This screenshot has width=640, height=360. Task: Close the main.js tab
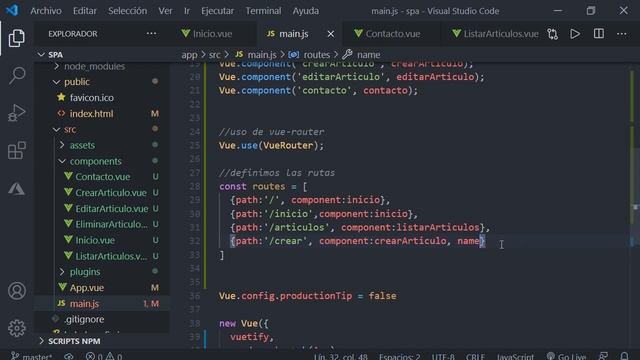[331, 34]
